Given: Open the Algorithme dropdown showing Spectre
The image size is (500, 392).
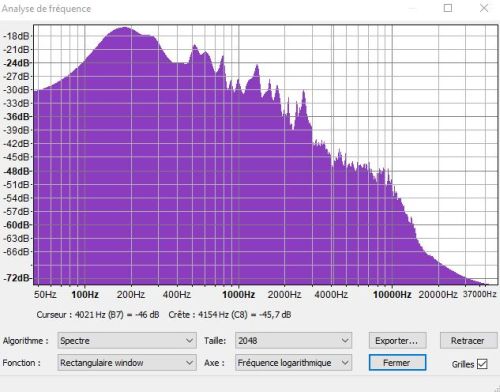Looking at the screenshot, I should point(127,341).
